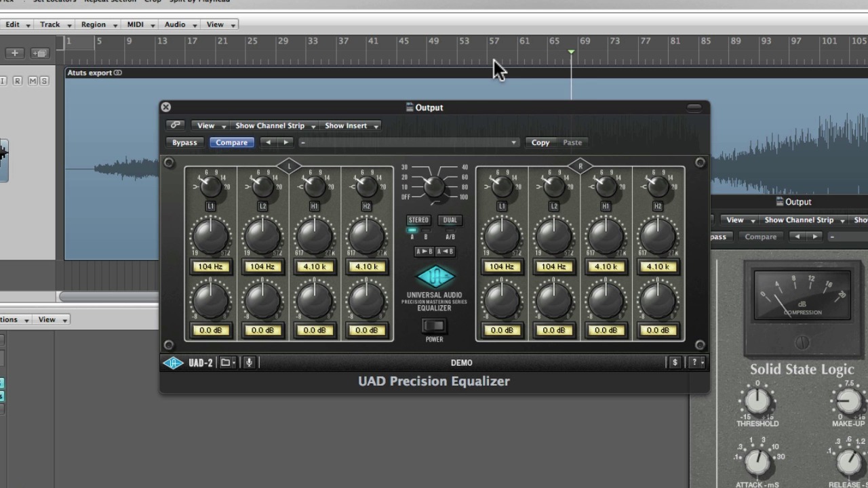
Task: Click the next preset arrow in the equalizer
Action: coord(285,142)
